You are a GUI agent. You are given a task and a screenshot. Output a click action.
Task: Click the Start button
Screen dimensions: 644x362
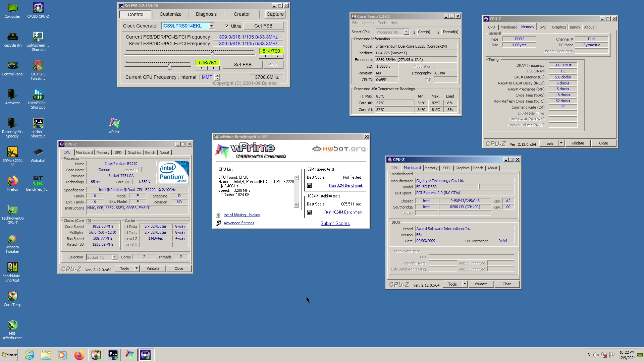click(x=9, y=355)
